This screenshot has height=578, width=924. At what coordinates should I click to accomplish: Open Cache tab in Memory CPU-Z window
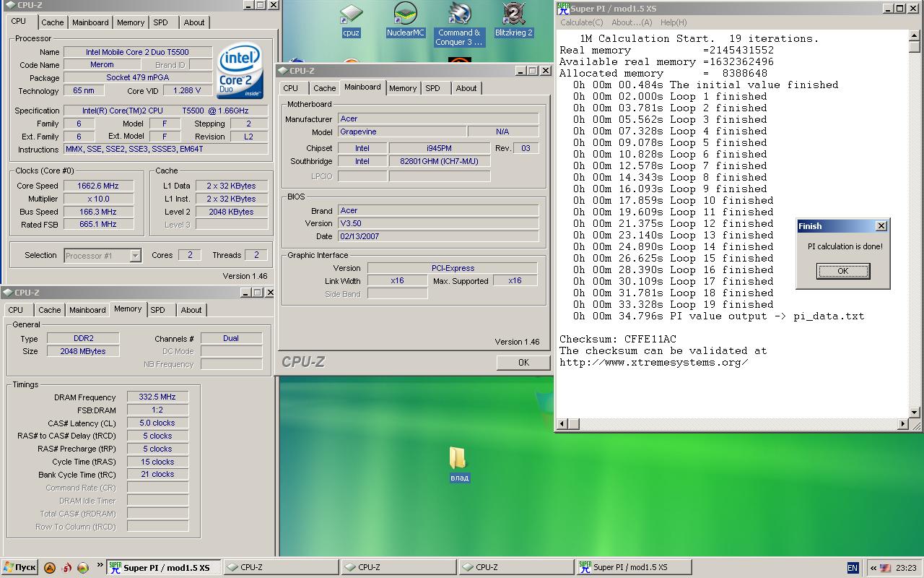coord(49,310)
